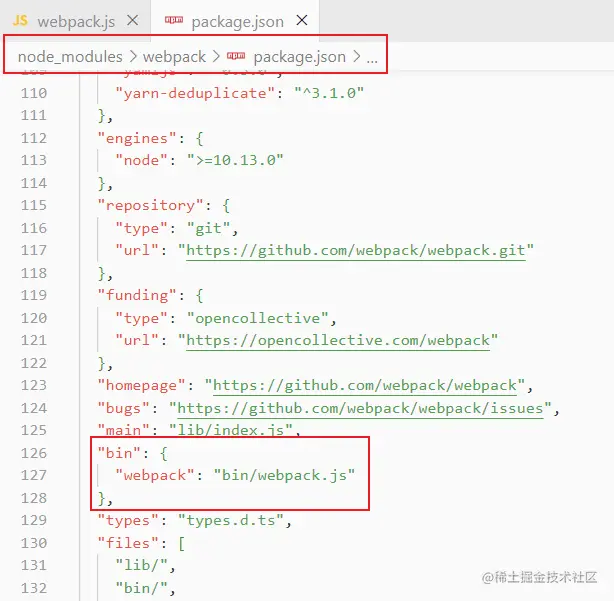This screenshot has height=601, width=614.
Task: Click the "bin/webpack.js" value
Action: [x=284, y=476]
